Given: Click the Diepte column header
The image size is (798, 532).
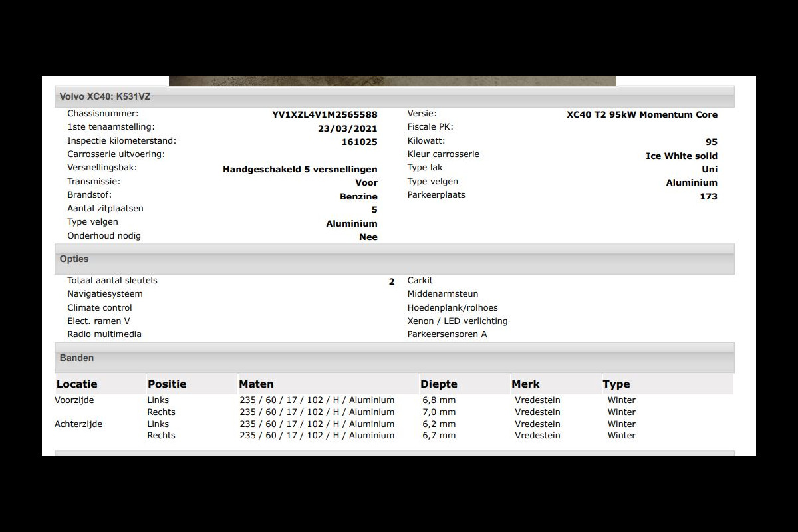Looking at the screenshot, I should [x=438, y=384].
